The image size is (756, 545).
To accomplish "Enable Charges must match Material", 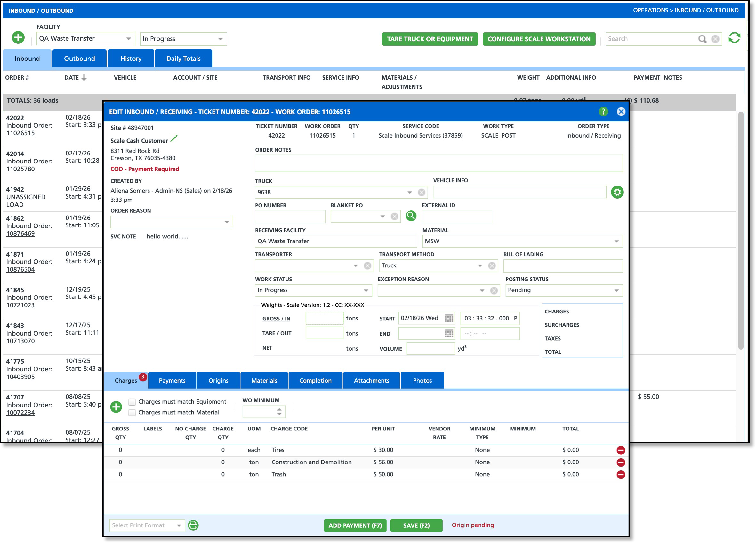I will (x=132, y=413).
